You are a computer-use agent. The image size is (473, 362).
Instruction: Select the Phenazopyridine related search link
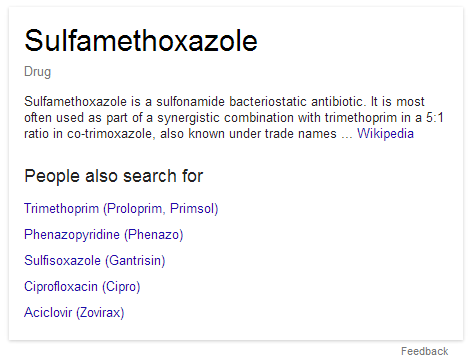(x=104, y=235)
